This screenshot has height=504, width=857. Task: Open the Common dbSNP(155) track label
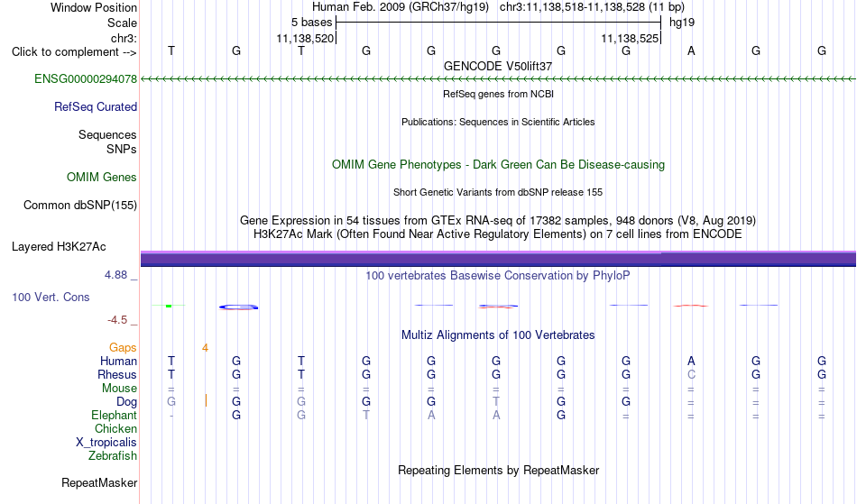coord(79,206)
